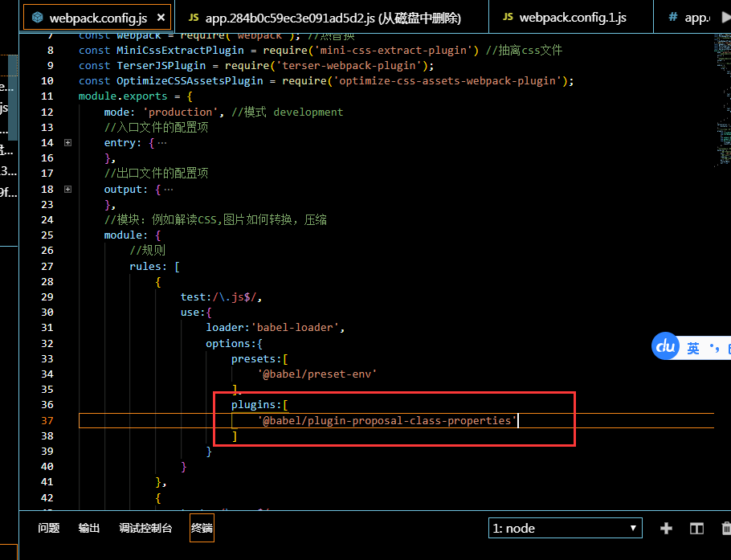This screenshot has height=560, width=731.
Task: Toggle 英 language mode in IME bar
Action: [692, 349]
